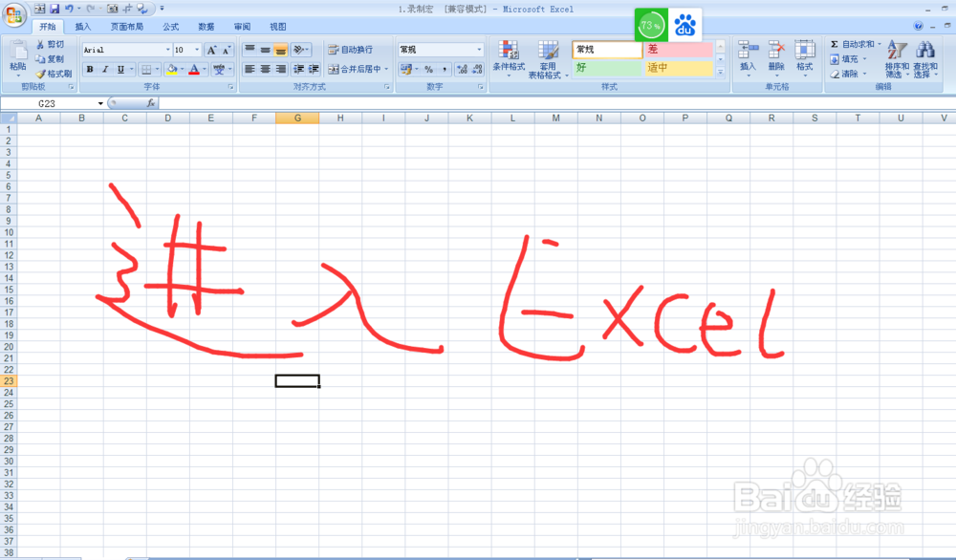The width and height of the screenshot is (956, 560).
Task: Open the font size 10 dropdown
Action: point(196,50)
